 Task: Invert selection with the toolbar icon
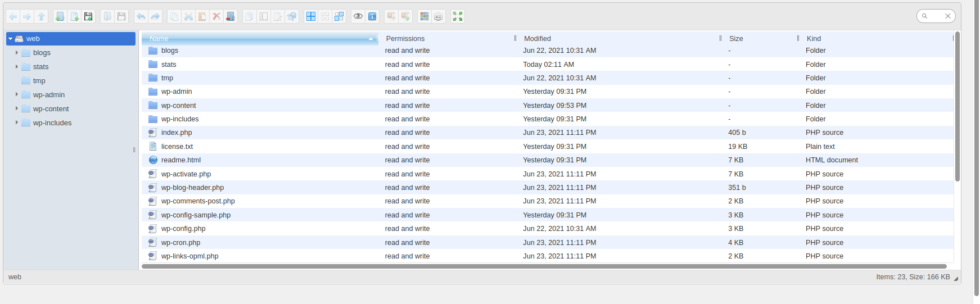point(339,16)
